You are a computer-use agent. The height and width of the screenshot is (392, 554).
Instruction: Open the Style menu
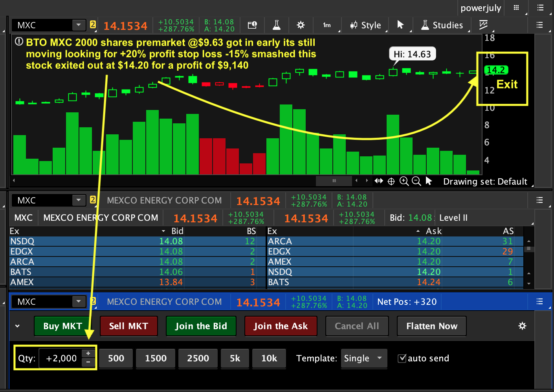pyautogui.click(x=366, y=25)
